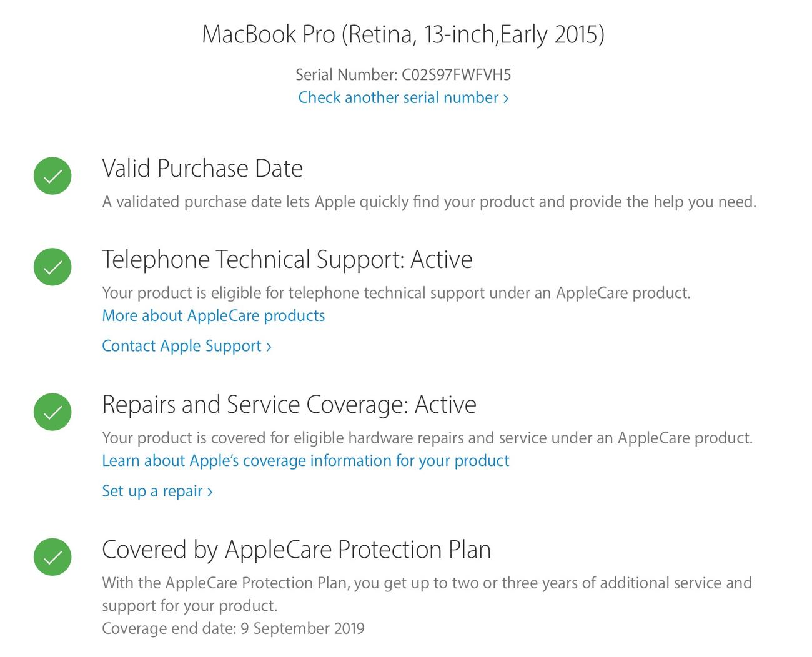Click the MacBook Pro Retina 13-inch title
The width and height of the screenshot is (812, 657).
tap(404, 34)
